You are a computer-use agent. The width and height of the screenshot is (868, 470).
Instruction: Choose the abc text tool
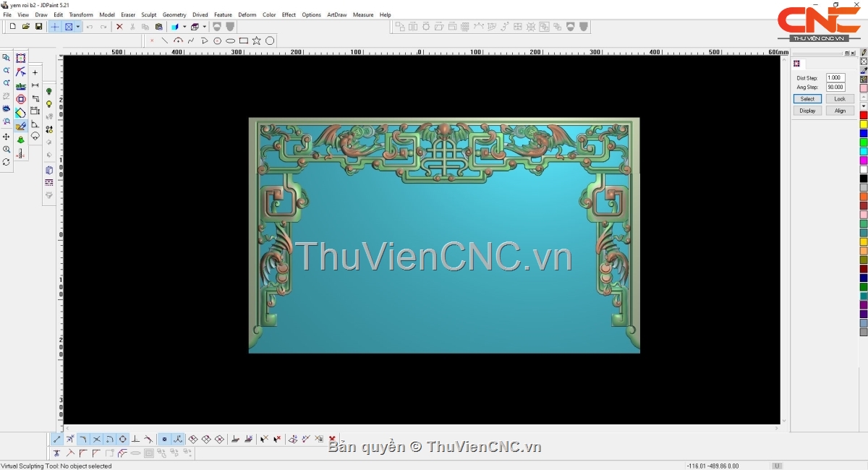[x=20, y=85]
